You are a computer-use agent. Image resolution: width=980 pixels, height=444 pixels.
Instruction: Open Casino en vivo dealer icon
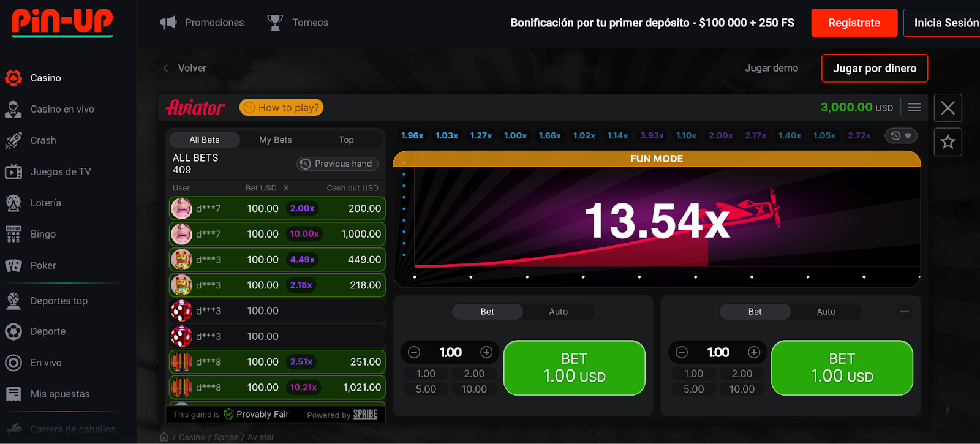(13, 109)
